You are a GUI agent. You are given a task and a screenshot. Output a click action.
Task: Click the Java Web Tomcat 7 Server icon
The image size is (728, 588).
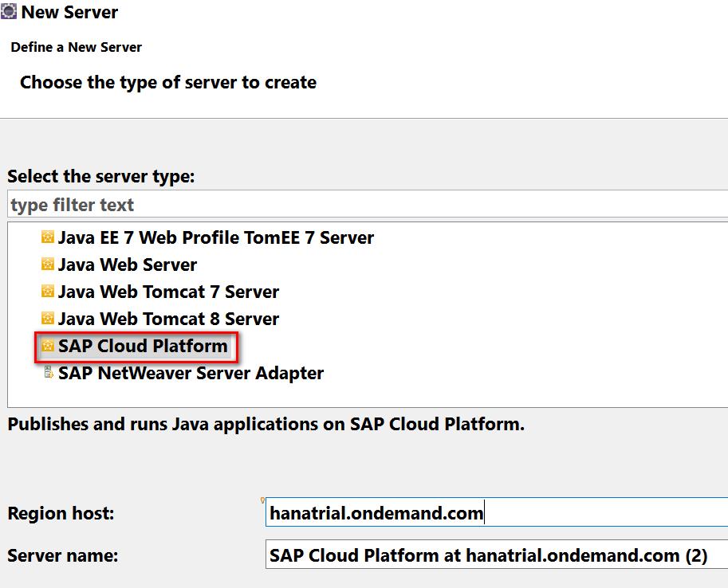coord(47,292)
